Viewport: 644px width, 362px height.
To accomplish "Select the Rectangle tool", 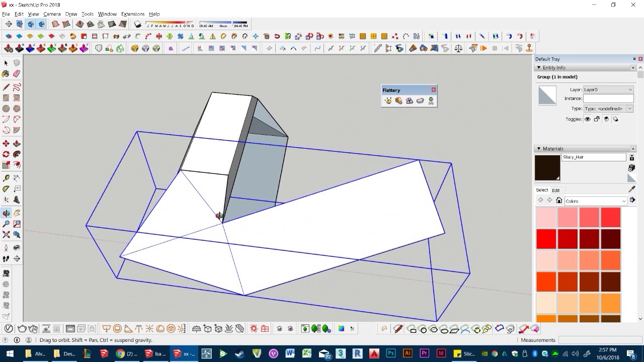I will coord(6,98).
